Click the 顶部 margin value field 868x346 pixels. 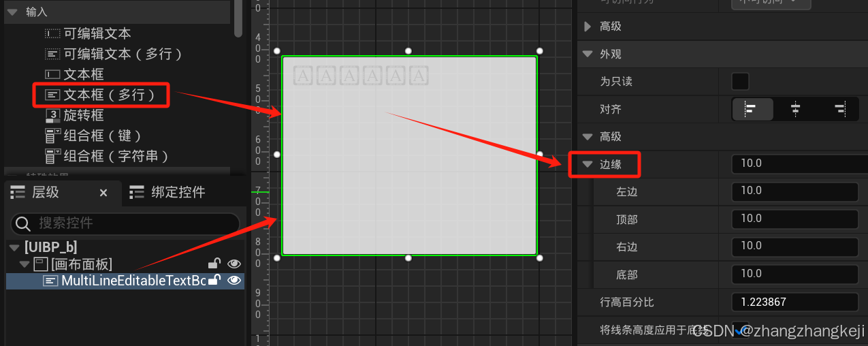794,219
